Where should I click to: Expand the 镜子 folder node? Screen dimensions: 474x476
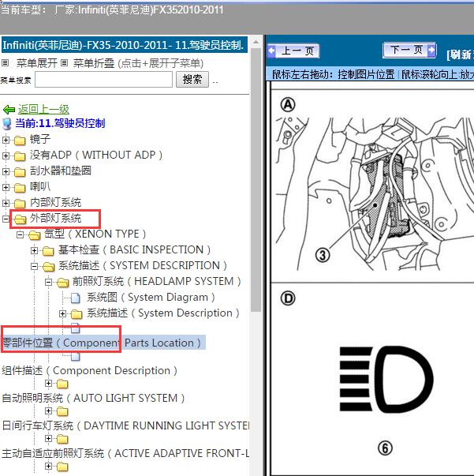6,140
